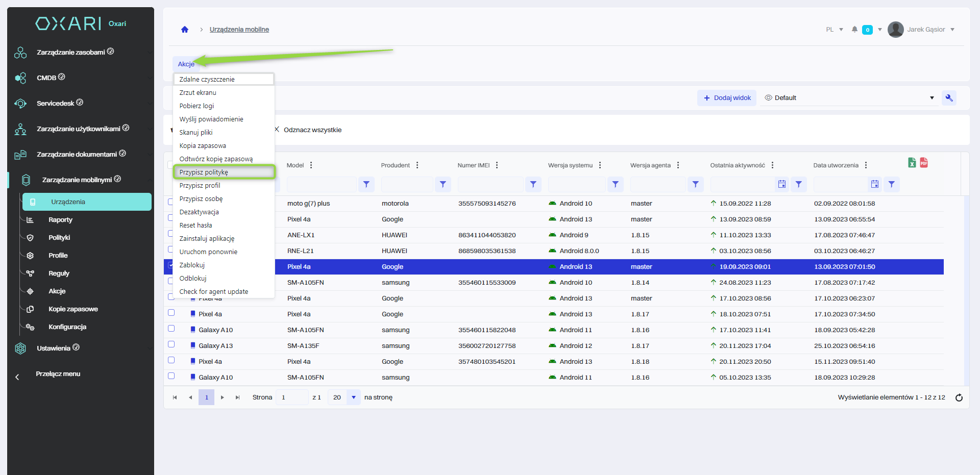Select checkbox for Galaxy A10 last row

pos(171,376)
